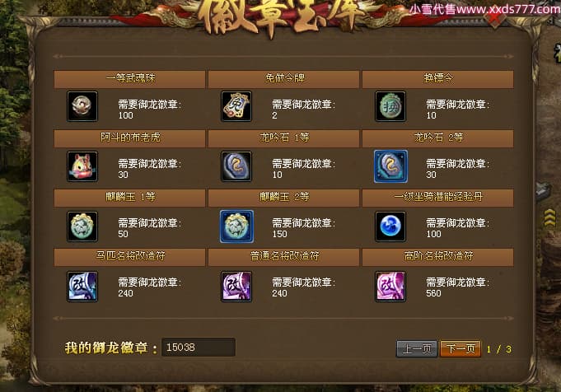Click the 高阶名将改造符 title bar
Screen dimensions: 561x392
pyautogui.click(x=438, y=256)
